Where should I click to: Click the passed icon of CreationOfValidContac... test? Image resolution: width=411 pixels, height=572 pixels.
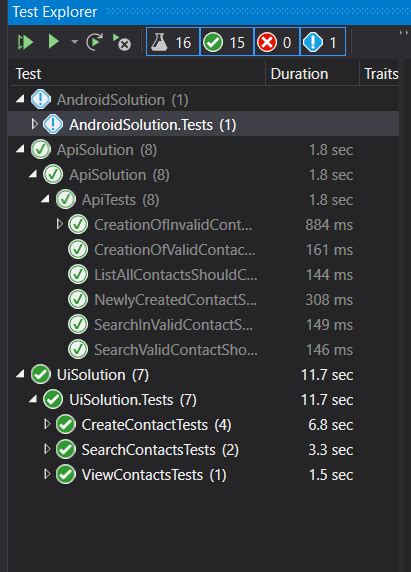click(x=78, y=250)
